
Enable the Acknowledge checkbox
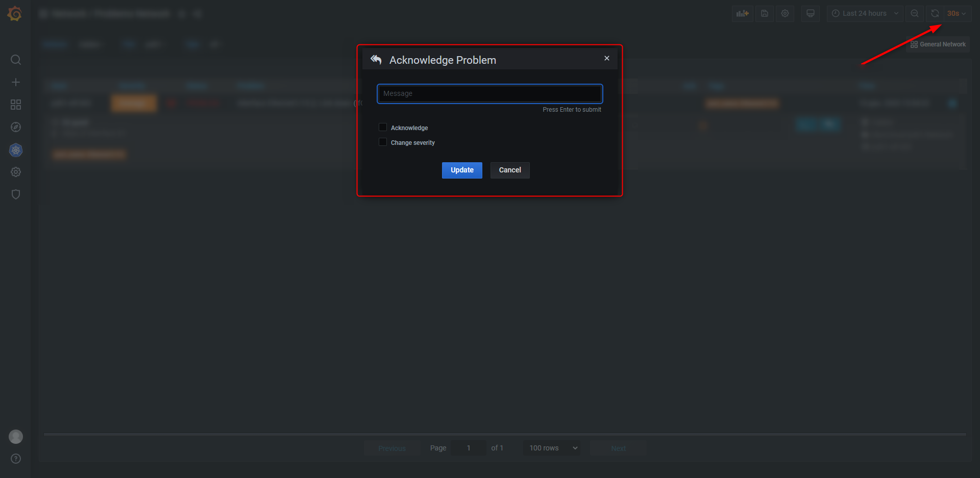383,127
